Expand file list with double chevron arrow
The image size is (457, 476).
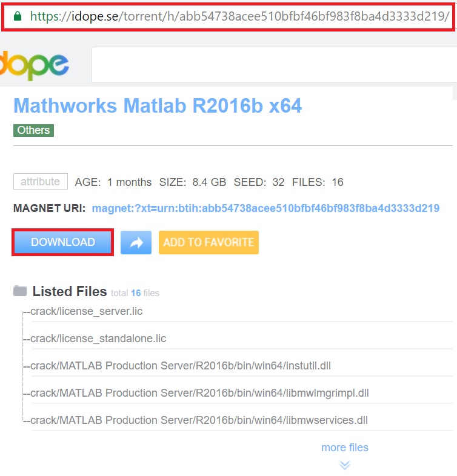click(x=345, y=465)
